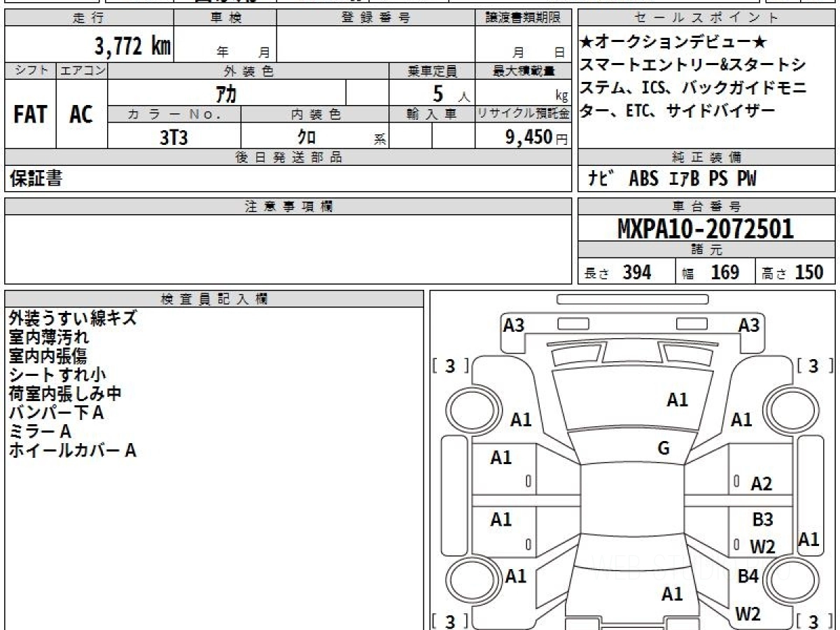This screenshot has width=840, height=630.
Task: Click the note ホイールカバーA
Action: pyautogui.click(x=72, y=451)
